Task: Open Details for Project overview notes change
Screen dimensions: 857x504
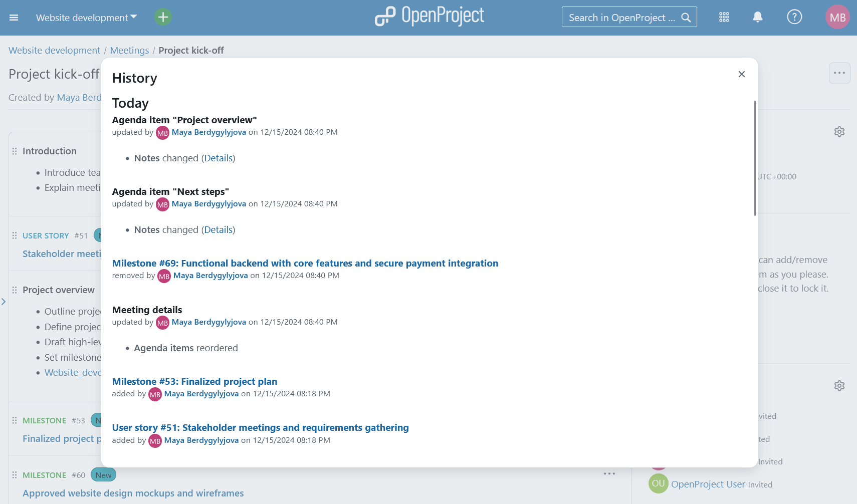Action: 218,158
